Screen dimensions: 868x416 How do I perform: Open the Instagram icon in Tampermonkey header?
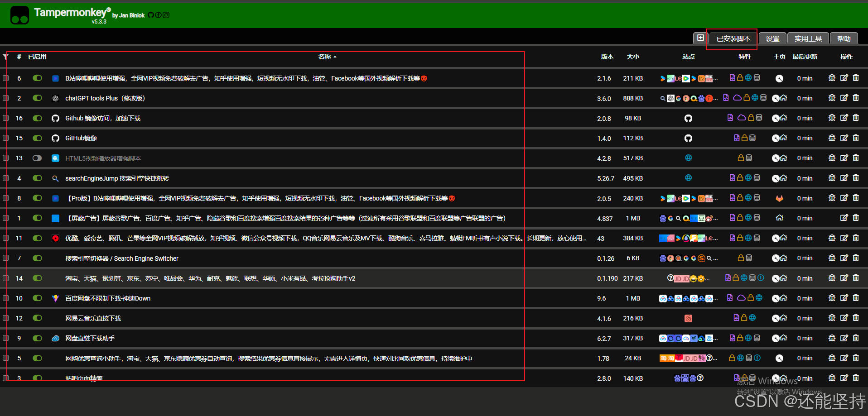click(x=166, y=15)
